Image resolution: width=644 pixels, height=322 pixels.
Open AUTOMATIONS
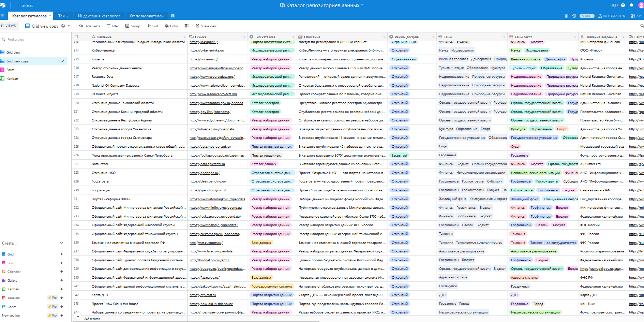click(x=613, y=16)
